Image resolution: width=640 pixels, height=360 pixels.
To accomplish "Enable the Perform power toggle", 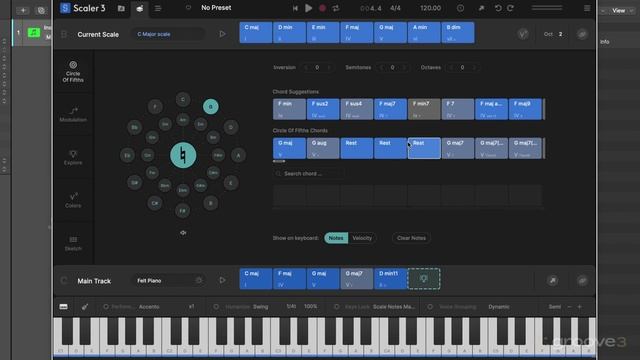I will click(x=106, y=307).
